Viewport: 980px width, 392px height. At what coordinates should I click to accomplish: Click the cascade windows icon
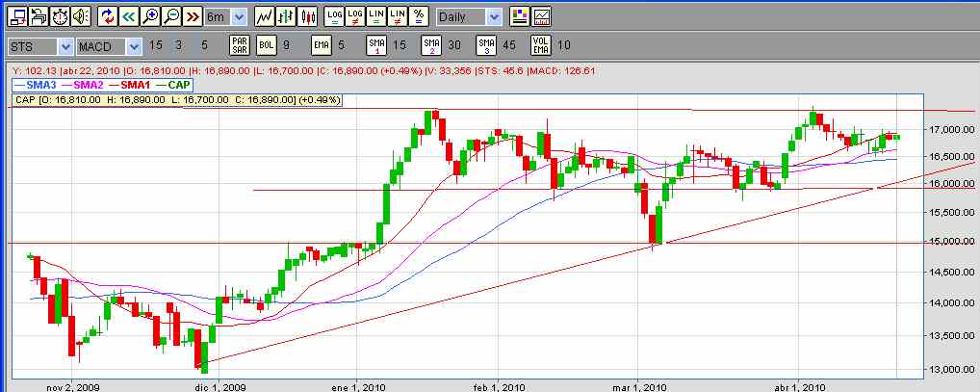click(x=39, y=16)
